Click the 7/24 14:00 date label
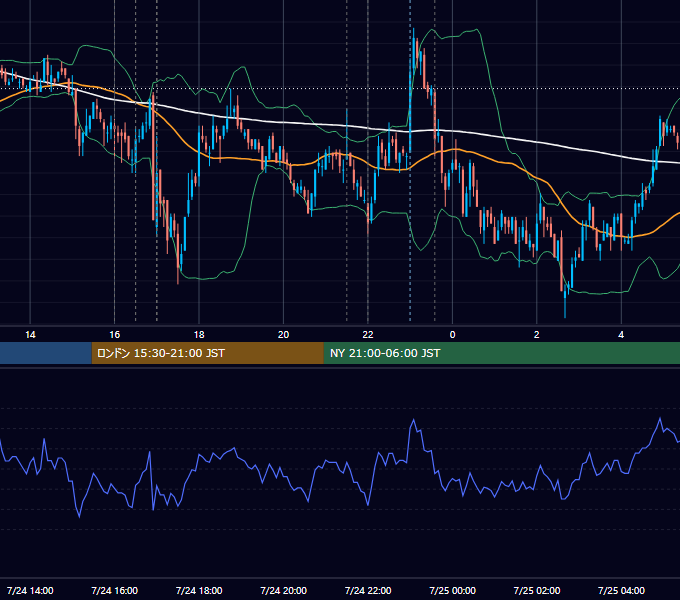680x600 pixels. coord(30,590)
